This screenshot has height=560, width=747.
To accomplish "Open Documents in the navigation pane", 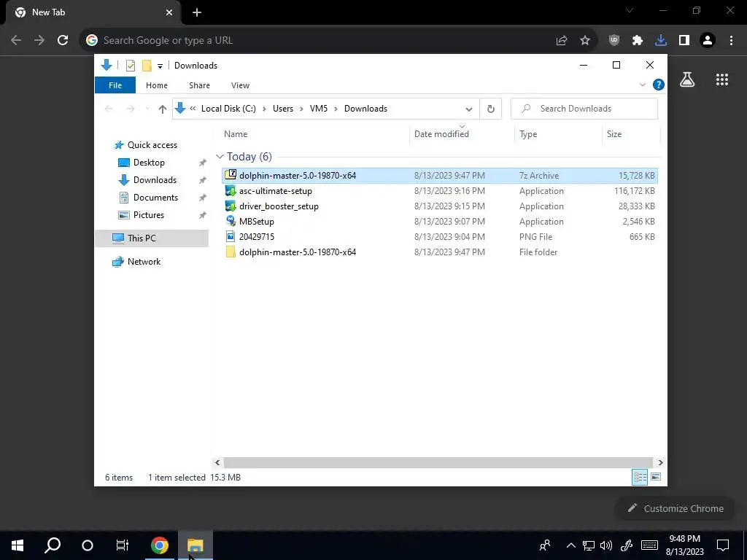I will point(155,197).
